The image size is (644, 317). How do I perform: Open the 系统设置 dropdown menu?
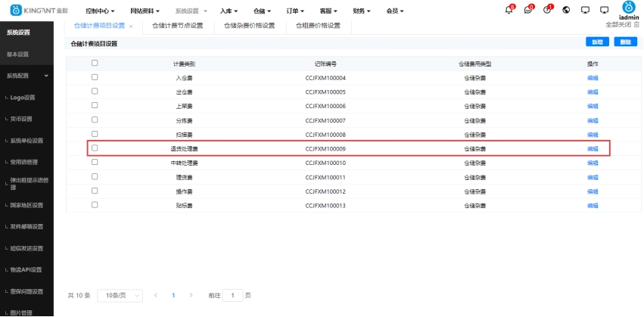point(191,11)
